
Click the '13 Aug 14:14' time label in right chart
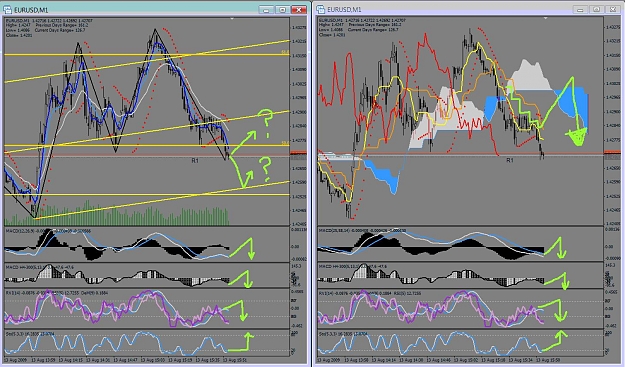click(x=385, y=360)
